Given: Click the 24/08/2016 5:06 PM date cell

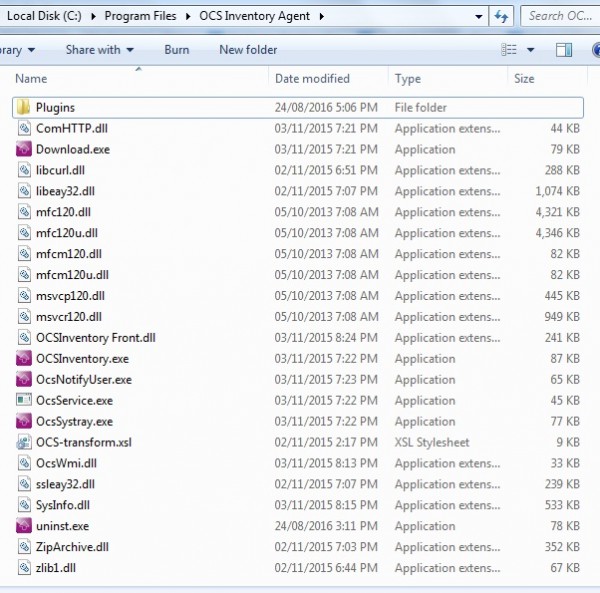Looking at the screenshot, I should pos(326,108).
